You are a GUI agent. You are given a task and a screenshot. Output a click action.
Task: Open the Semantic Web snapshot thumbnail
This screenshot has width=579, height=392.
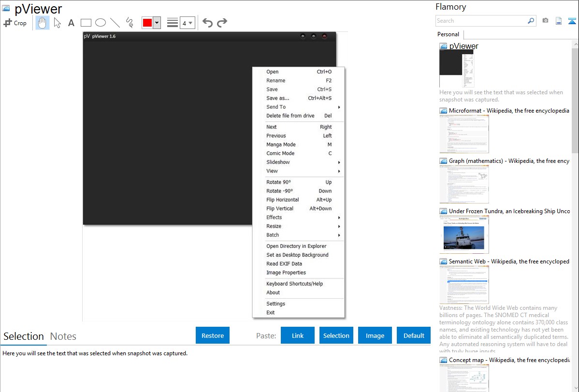[464, 285]
